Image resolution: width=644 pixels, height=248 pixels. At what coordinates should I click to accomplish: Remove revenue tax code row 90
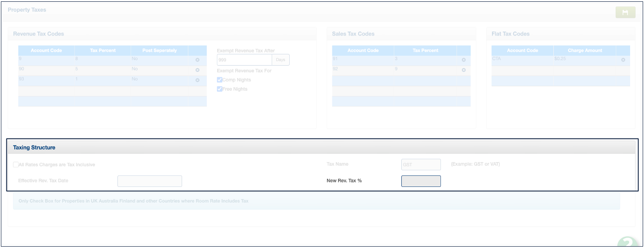tap(197, 71)
